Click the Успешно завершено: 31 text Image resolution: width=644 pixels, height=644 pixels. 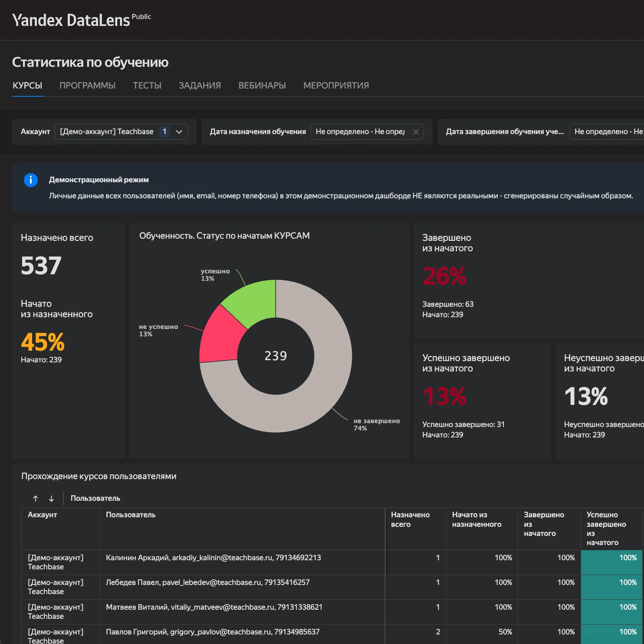coord(463,424)
